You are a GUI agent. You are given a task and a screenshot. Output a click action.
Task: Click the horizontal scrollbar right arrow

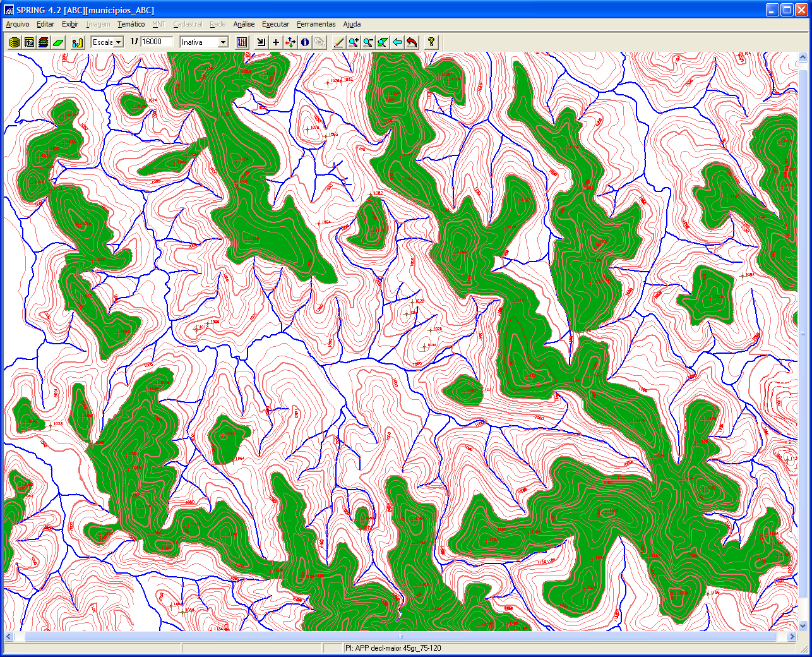tap(792, 637)
